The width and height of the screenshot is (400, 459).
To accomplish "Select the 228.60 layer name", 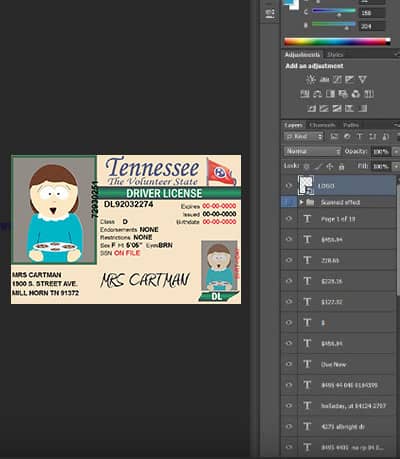I will point(330,261).
